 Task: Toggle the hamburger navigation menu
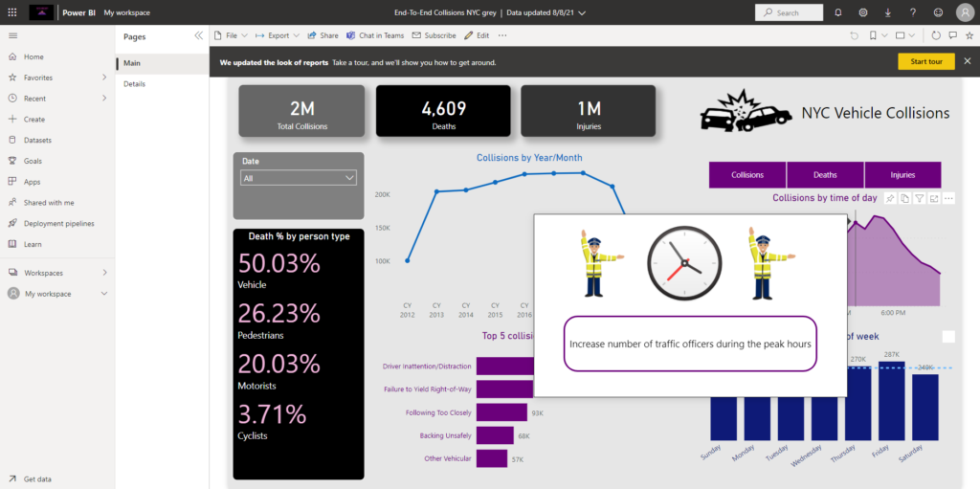(12, 35)
